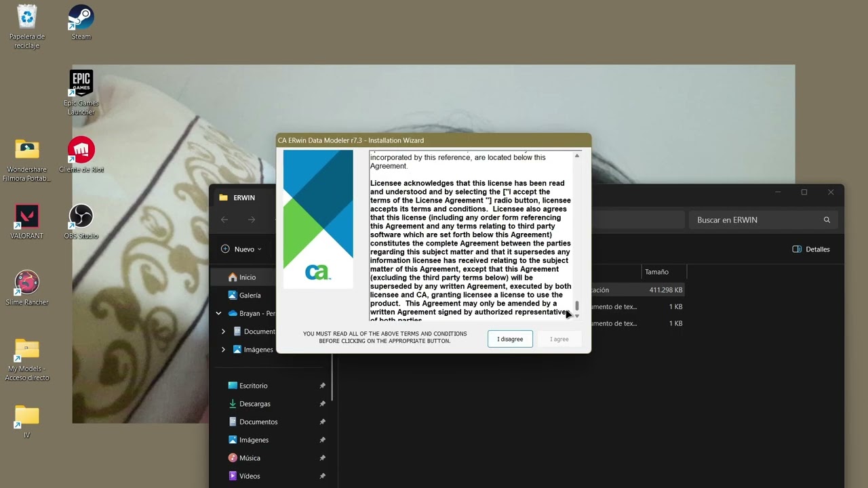This screenshot has height=488, width=868.
Task: Select the ERWIN tab in Explorer
Action: tap(244, 198)
